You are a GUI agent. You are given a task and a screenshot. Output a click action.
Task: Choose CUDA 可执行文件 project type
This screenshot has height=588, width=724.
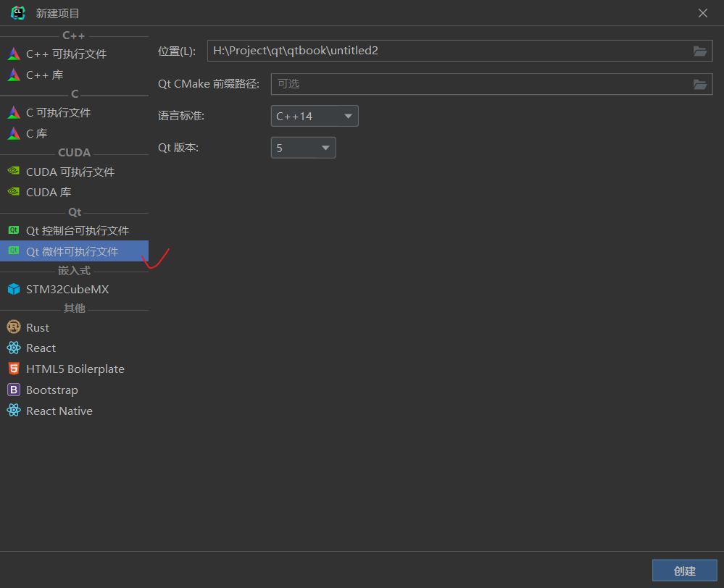click(x=75, y=172)
